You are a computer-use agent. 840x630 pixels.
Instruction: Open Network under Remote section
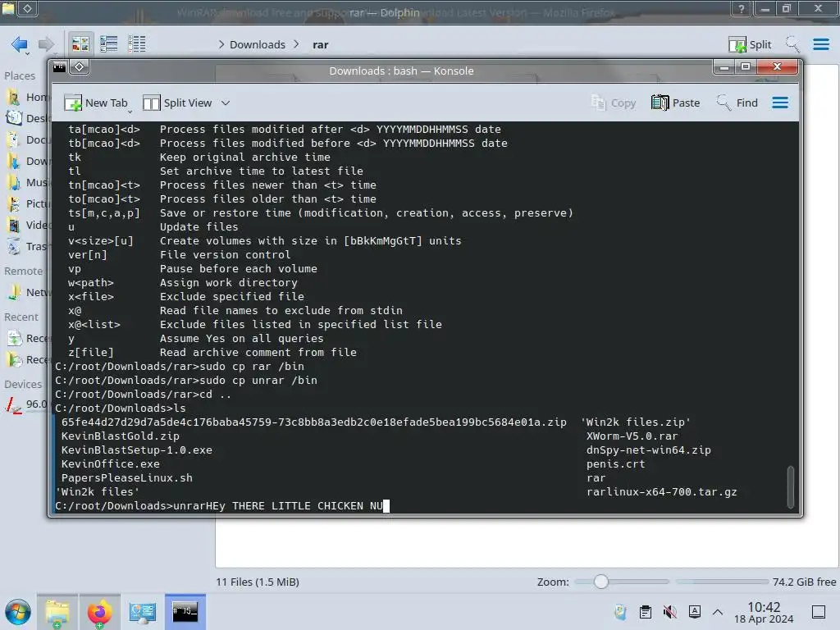click(x=27, y=293)
